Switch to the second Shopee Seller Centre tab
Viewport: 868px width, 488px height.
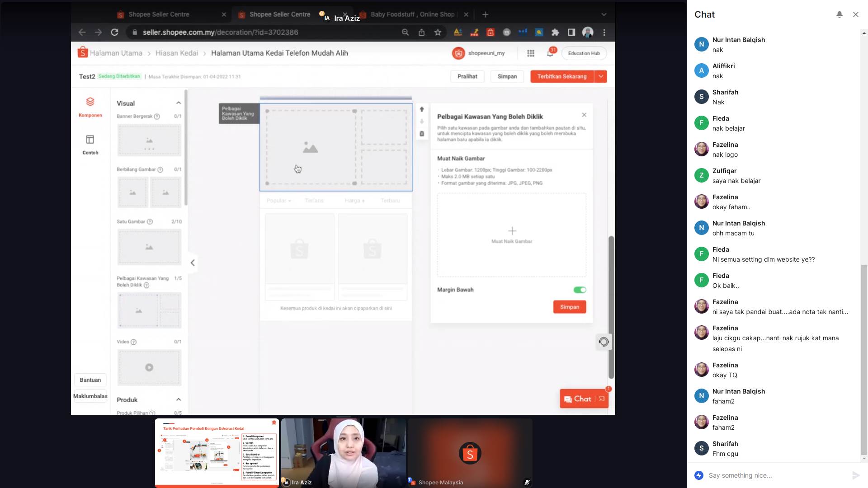(279, 14)
